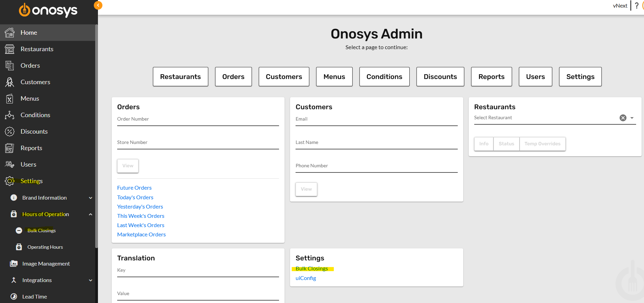Focus the Order Number input field
The width and height of the screenshot is (644, 303).
click(198, 120)
